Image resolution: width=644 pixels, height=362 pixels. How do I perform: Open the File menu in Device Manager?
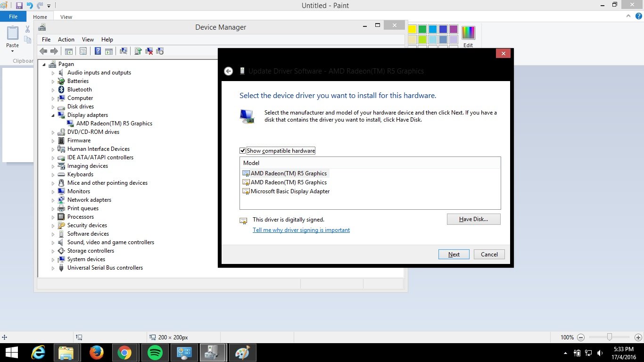[x=46, y=40]
